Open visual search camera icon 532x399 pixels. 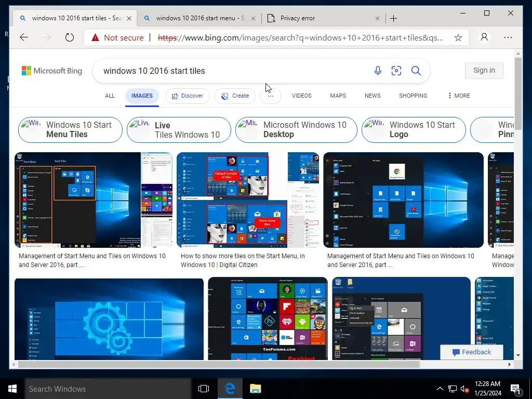pos(396,71)
